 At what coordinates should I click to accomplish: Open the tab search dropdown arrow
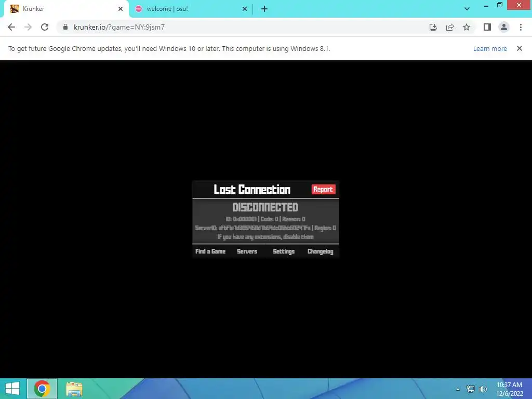coord(467,9)
